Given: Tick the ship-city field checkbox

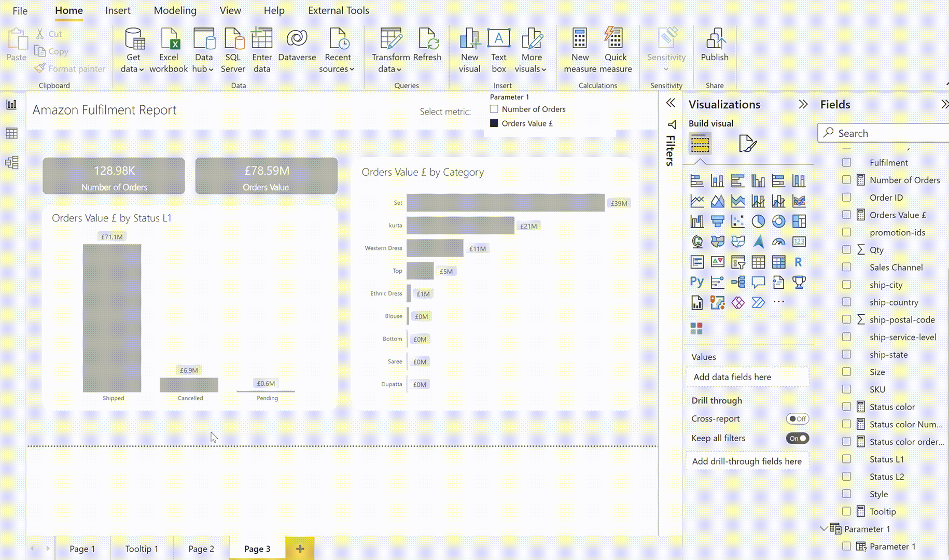Looking at the screenshot, I should (846, 285).
